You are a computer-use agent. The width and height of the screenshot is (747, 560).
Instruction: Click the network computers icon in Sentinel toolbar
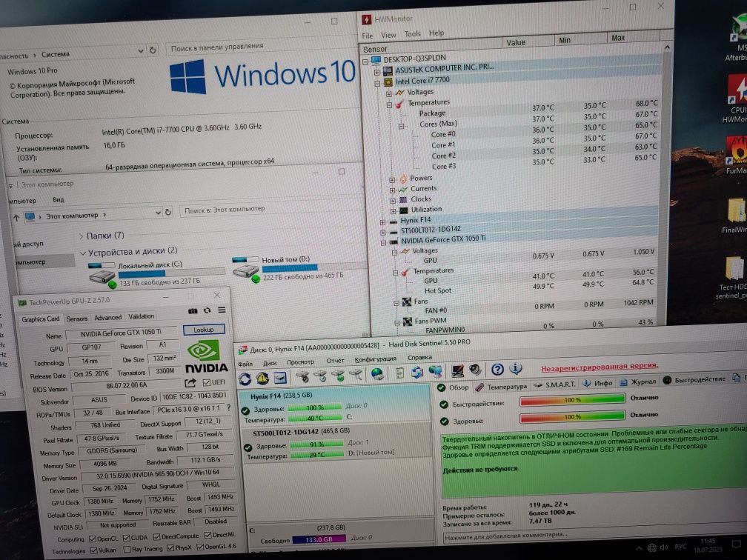coord(436,371)
